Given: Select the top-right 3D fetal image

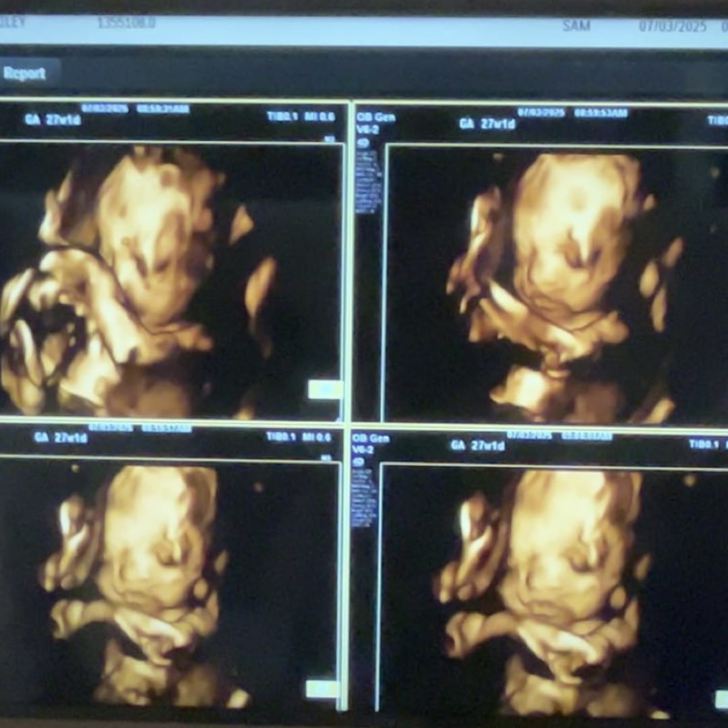Looking at the screenshot, I should [553, 283].
